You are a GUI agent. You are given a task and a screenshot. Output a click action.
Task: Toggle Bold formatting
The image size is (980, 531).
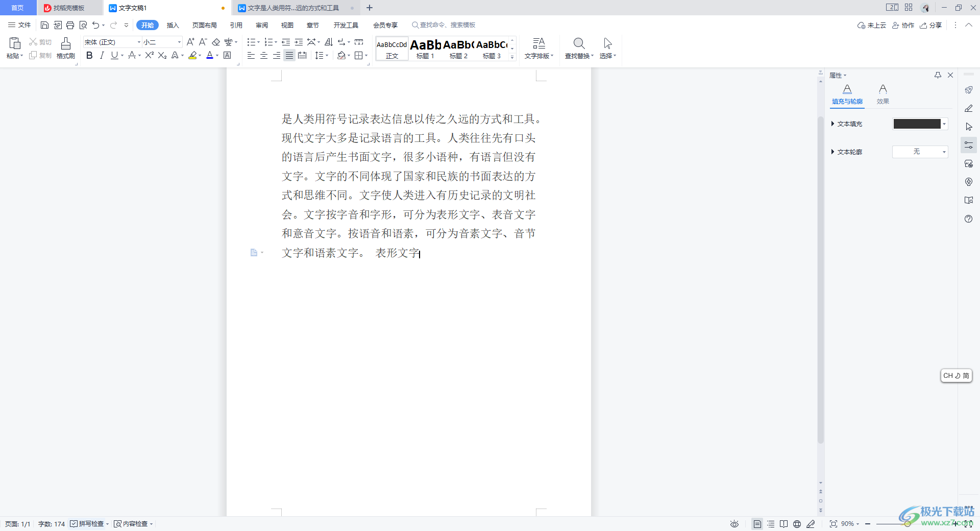[x=89, y=55]
